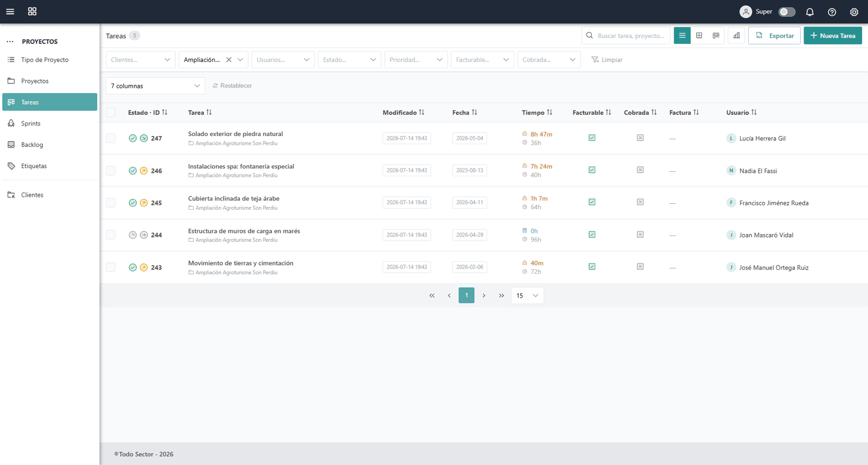The image size is (868, 465).
Task: Open the rows per page dropdown showing 15
Action: point(527,295)
